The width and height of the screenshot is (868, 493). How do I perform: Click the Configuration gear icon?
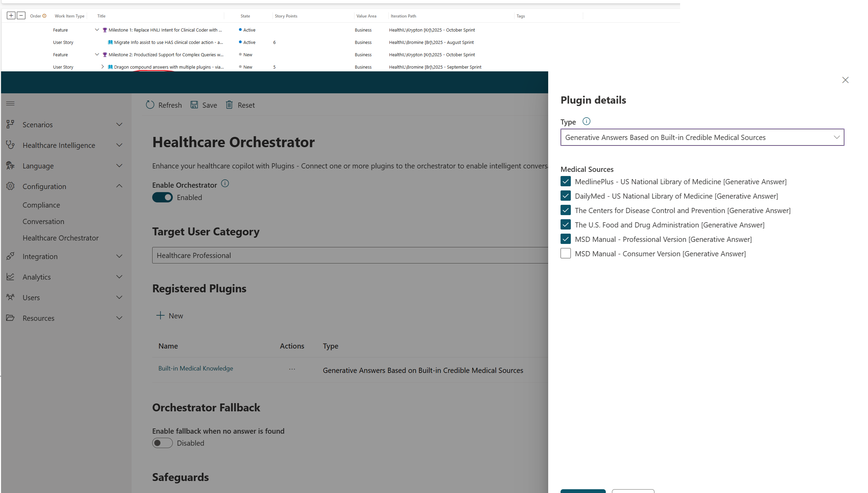click(10, 186)
